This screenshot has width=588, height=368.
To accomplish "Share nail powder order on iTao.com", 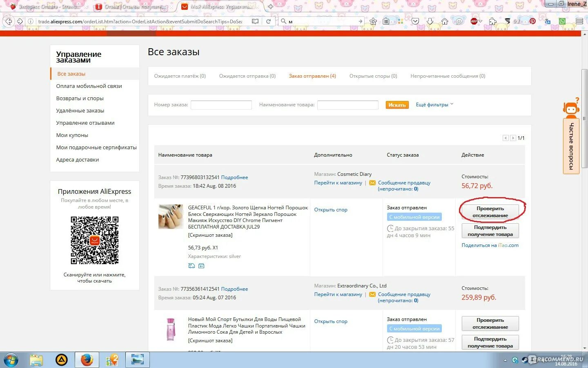I will (x=490, y=245).
